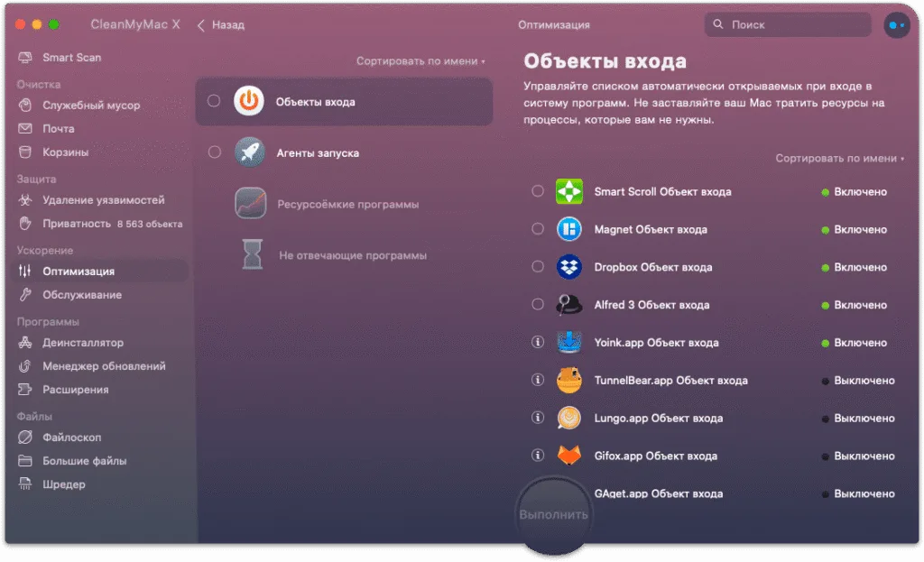Screen dimensions: 924x562
Task: Click the TunnelBear.app bear icon
Action: pos(568,380)
